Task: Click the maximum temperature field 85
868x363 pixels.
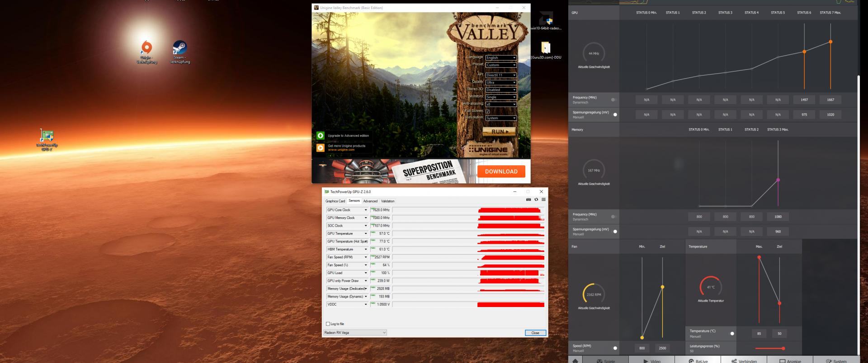Action: pos(759,334)
